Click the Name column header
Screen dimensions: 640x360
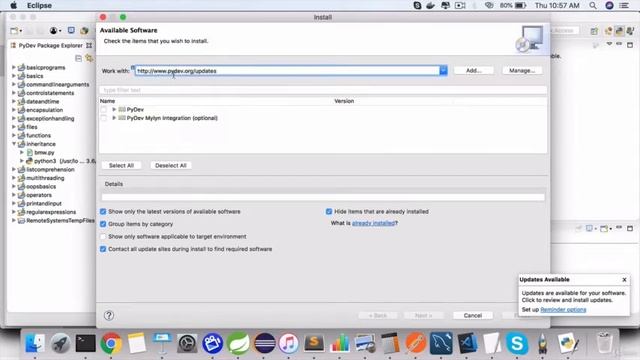pyautogui.click(x=107, y=101)
